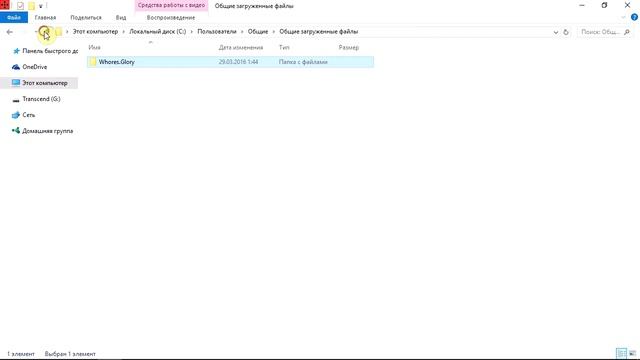The width and height of the screenshot is (640, 360).
Task: Navigate to Пользователи breadcrumb
Action: pos(217,31)
